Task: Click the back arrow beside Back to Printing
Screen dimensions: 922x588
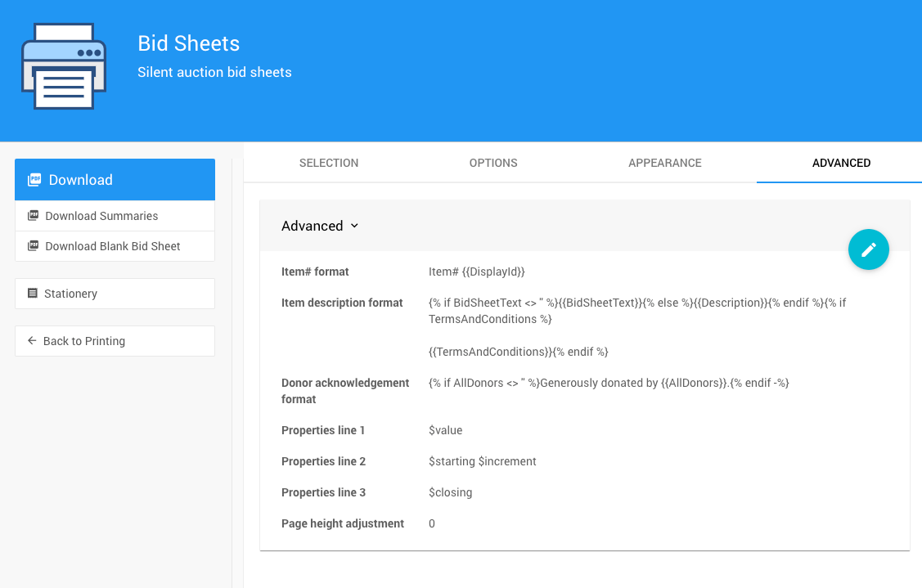Action: (32, 341)
